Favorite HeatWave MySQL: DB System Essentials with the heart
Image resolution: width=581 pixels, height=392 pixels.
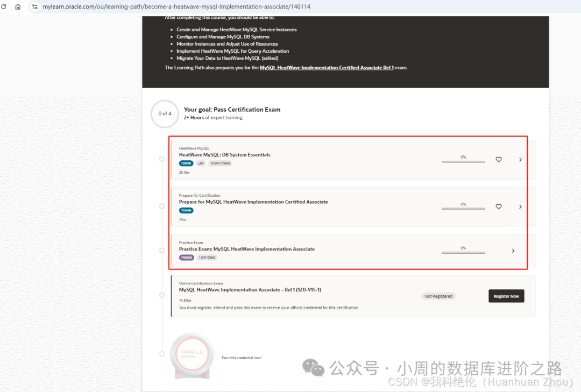499,159
